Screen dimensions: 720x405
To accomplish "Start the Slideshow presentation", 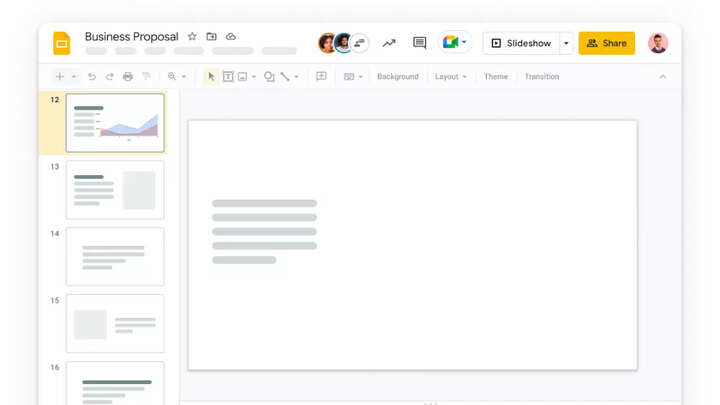I will click(520, 43).
